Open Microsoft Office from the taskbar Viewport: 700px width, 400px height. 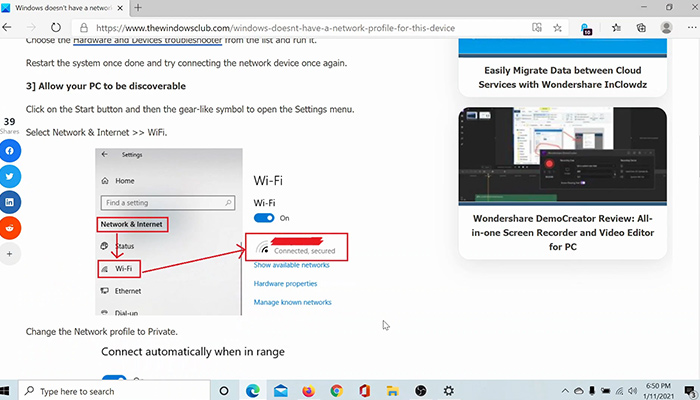pyautogui.click(x=364, y=391)
